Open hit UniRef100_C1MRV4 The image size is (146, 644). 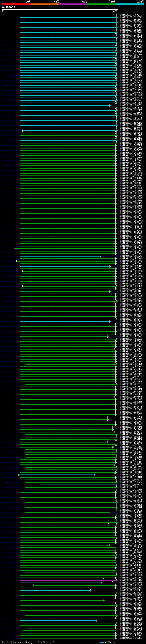131,37
